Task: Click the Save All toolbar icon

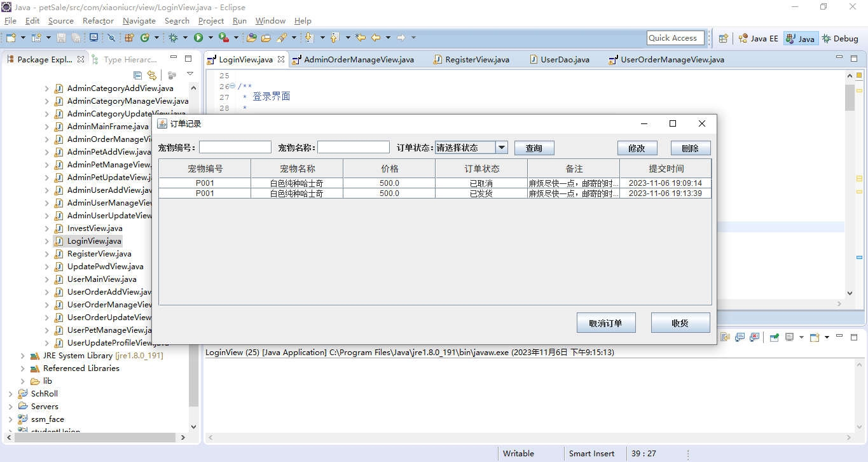Action: (x=76, y=38)
